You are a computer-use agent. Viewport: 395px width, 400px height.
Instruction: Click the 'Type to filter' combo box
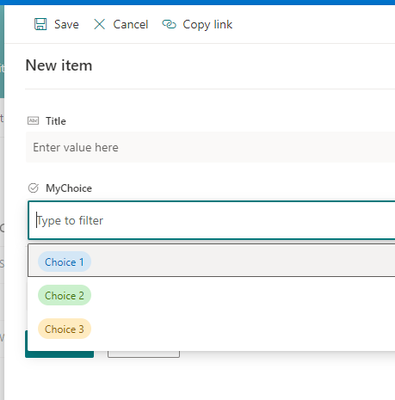(x=212, y=220)
